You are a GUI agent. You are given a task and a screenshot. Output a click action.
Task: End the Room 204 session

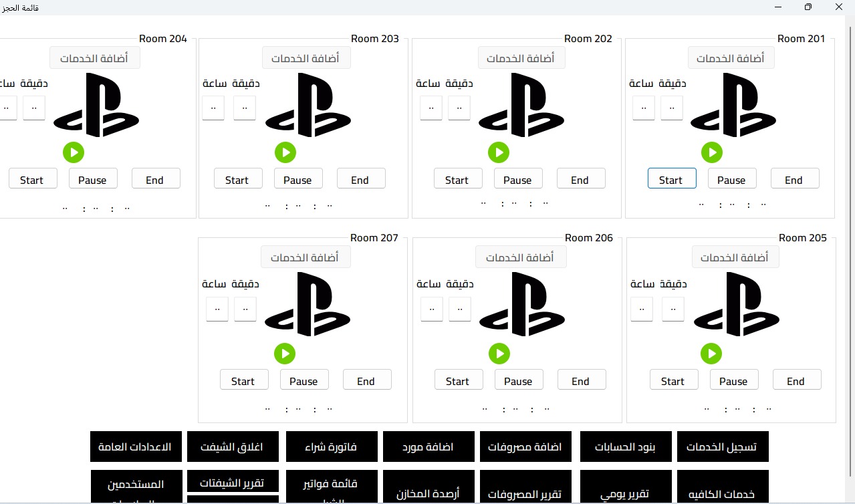pos(156,179)
